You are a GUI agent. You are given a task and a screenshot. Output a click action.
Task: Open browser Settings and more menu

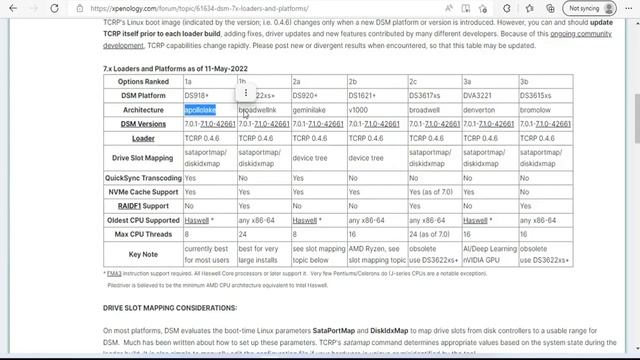click(x=629, y=8)
